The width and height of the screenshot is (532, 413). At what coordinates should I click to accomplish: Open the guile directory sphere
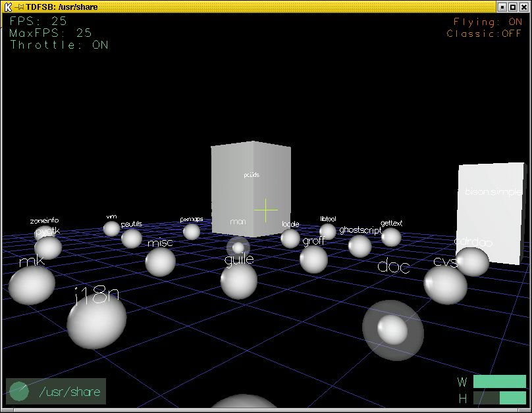click(x=238, y=281)
